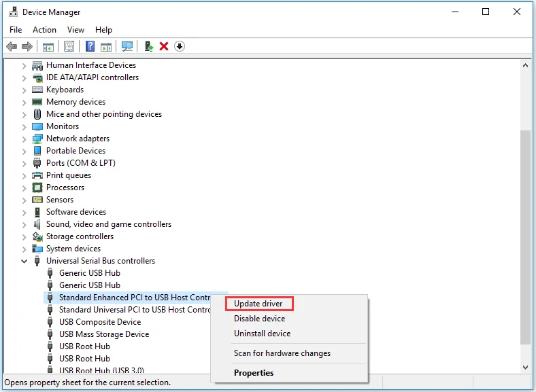This screenshot has width=536, height=392.
Task: Expand the System devices chevron
Action: point(24,249)
